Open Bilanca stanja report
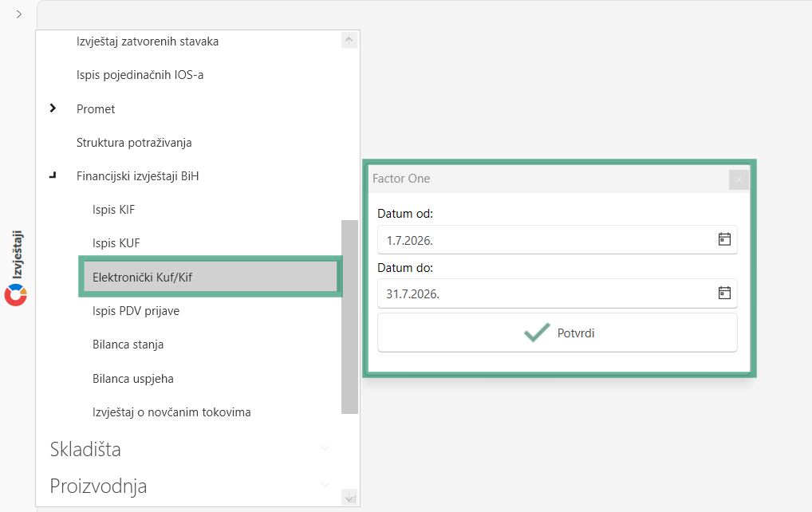Screen dimensions: 812x512 pyautogui.click(x=128, y=345)
